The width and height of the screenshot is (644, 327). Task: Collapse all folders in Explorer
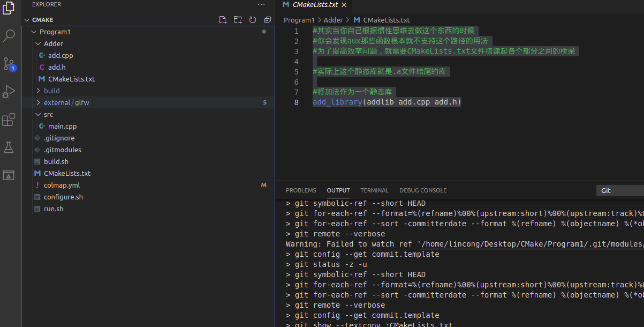point(268,20)
